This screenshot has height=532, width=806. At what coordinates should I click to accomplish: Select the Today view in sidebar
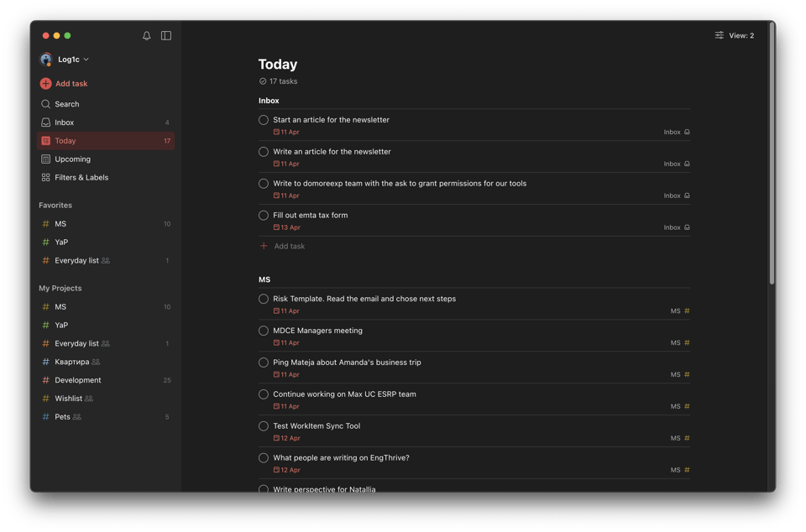(65, 141)
